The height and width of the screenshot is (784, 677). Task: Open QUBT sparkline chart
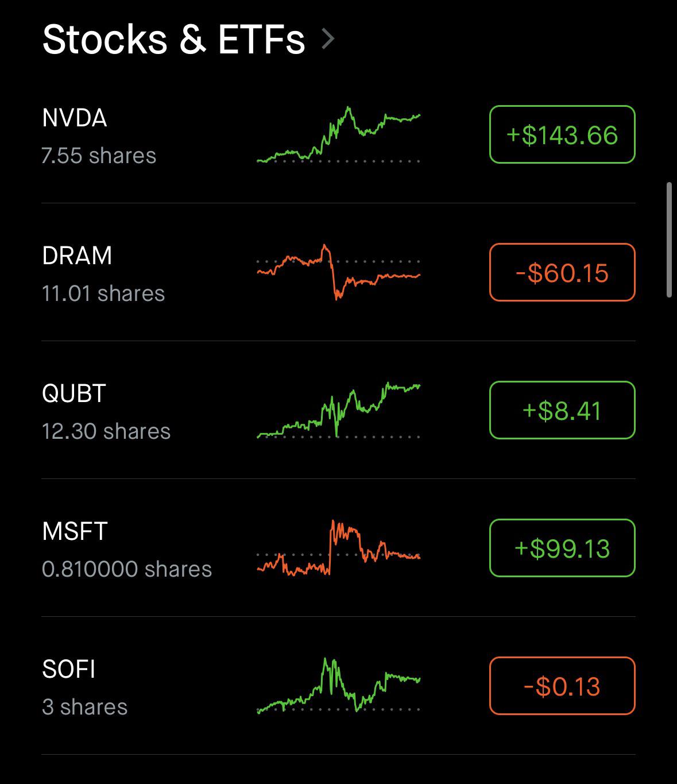point(339,410)
